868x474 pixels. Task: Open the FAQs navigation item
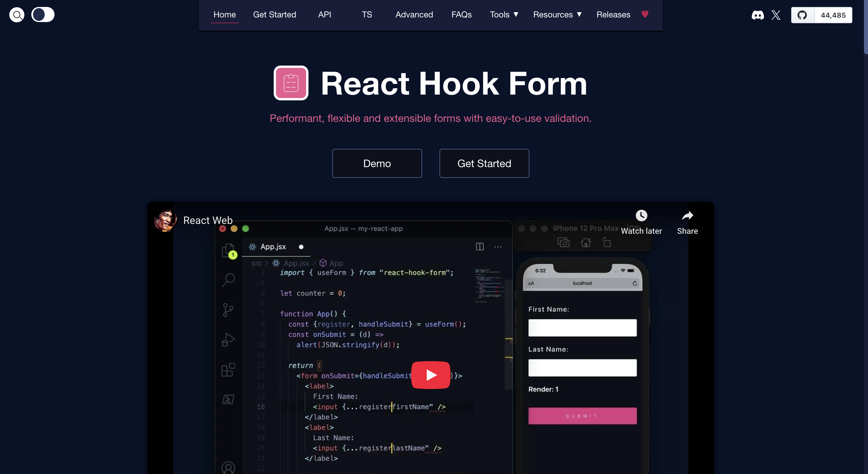(x=461, y=15)
